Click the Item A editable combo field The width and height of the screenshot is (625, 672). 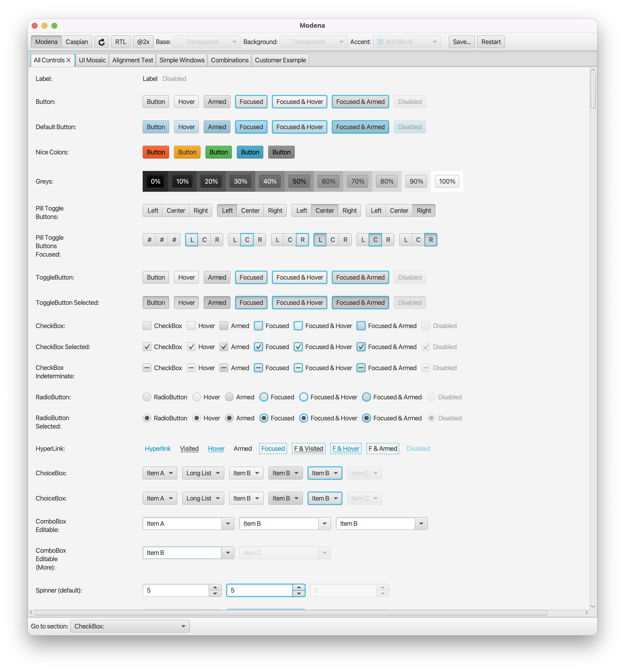(x=182, y=524)
